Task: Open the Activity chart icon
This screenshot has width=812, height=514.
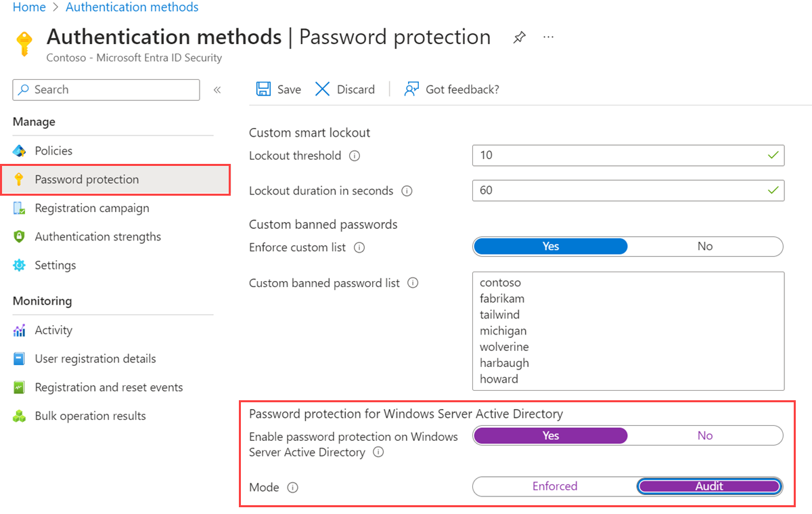Action: pos(21,330)
